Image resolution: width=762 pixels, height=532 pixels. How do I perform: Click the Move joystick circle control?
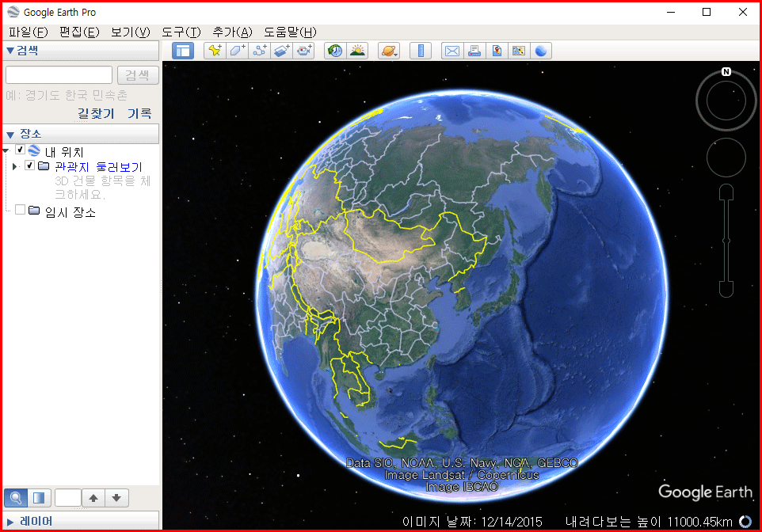[726, 158]
